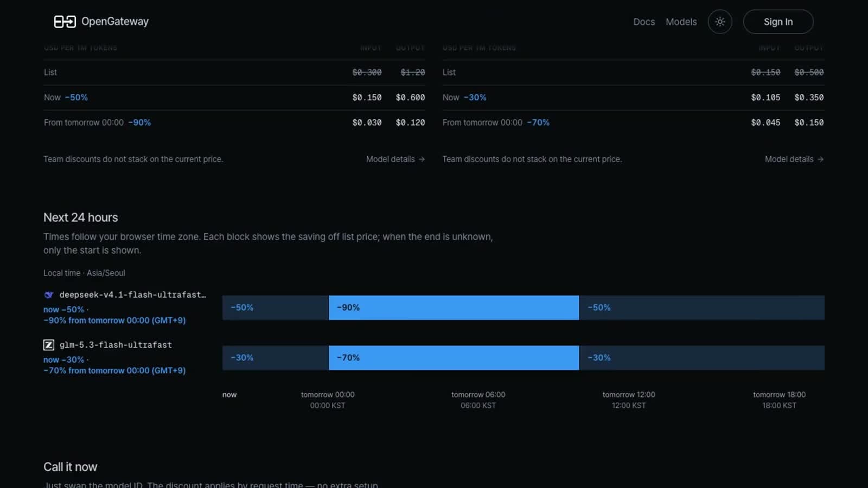868x488 pixels.
Task: Select the glm -70% timeline block
Action: pyautogui.click(x=454, y=358)
